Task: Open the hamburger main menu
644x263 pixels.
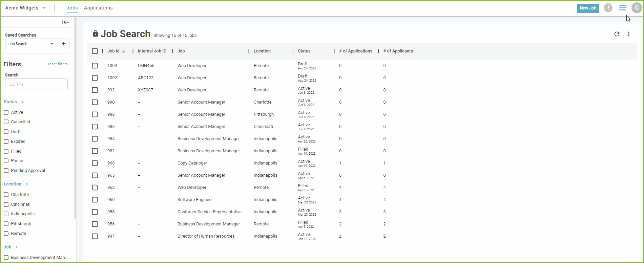Action: click(x=623, y=8)
